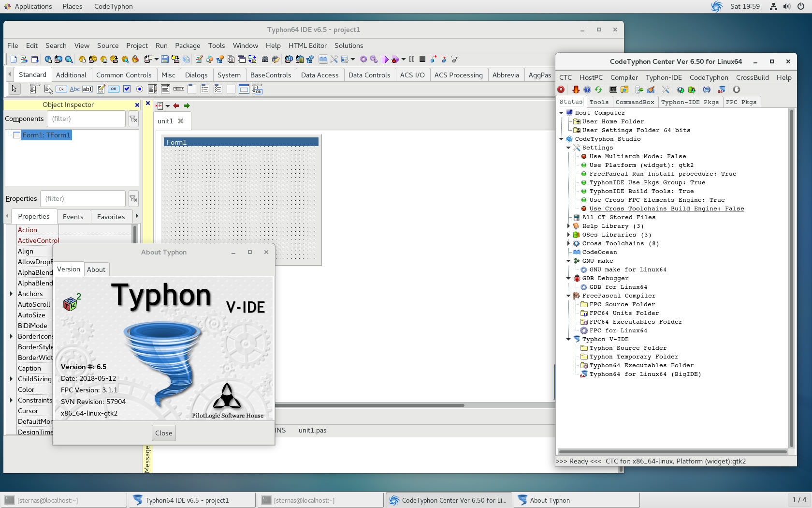Click the Places menu in top panel
This screenshot has width=812, height=508.
click(72, 6)
